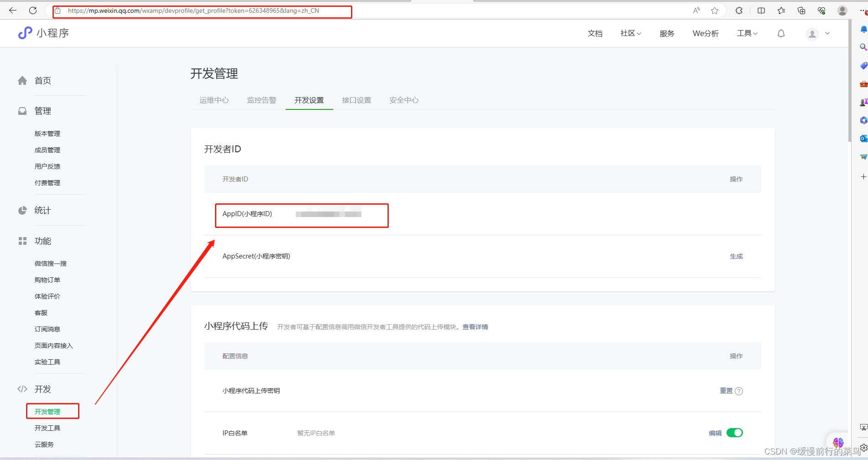Open Edge sidebar search icon
Screen dimensions: 868x460
tap(863, 47)
